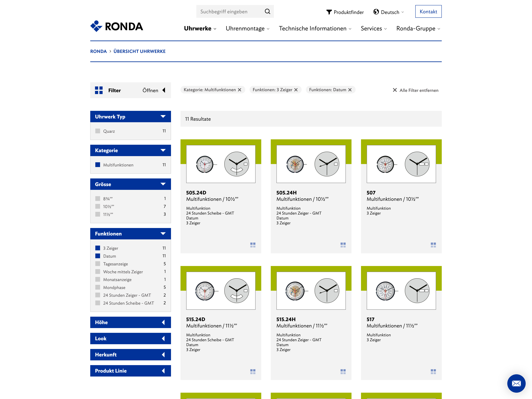532x399 pixels.
Task: Click the Filter grid icon
Action: (99, 90)
